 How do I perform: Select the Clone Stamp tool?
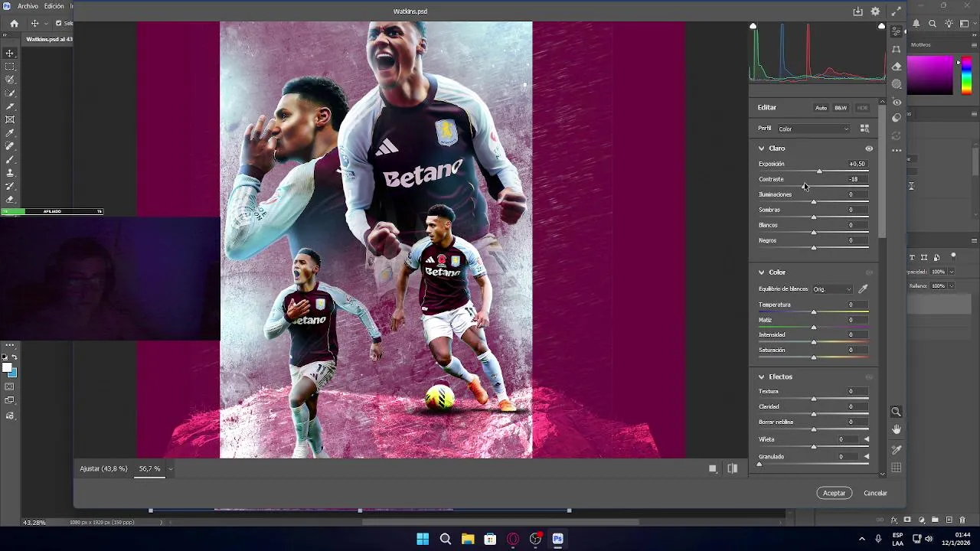point(10,173)
